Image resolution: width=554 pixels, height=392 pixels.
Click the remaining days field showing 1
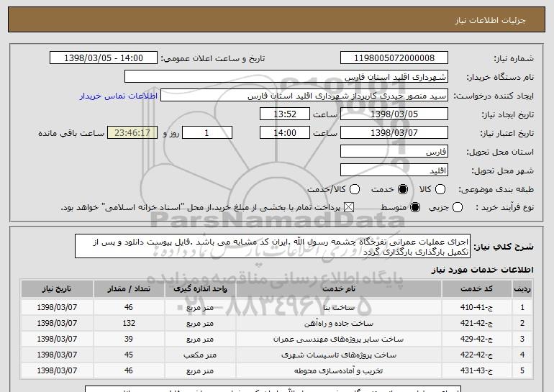point(207,133)
